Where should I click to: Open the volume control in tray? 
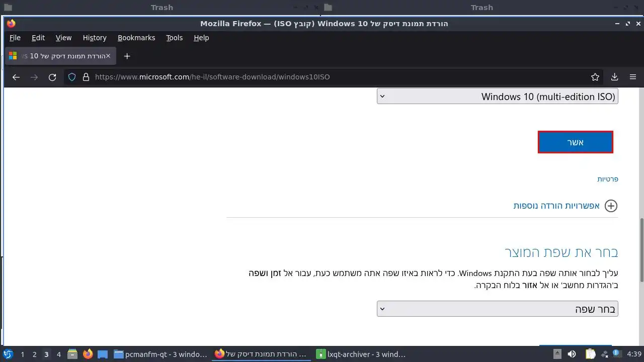pos(572,354)
